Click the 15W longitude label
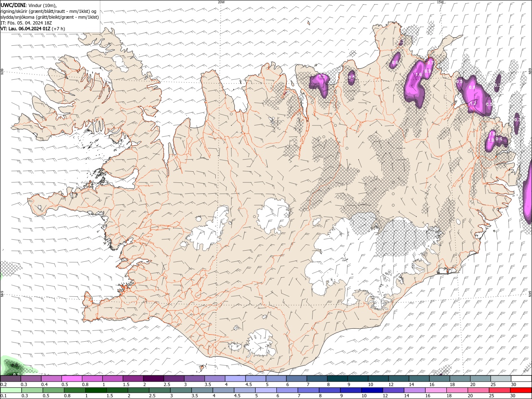Screen dimensions: 532x399 (x=440, y=2)
